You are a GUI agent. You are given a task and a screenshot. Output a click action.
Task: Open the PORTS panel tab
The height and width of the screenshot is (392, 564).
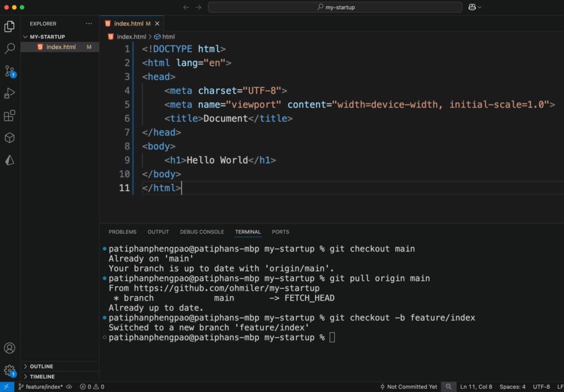pos(280,232)
